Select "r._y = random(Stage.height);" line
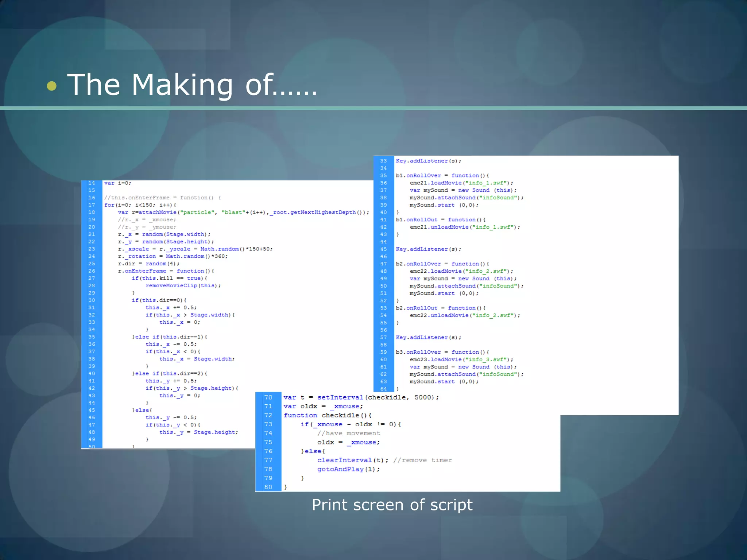 point(166,241)
